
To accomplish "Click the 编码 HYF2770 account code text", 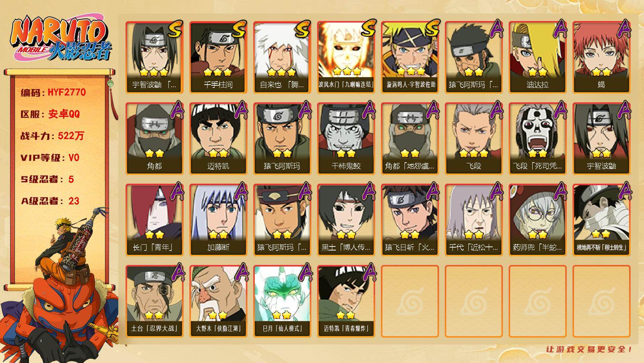I will [53, 92].
